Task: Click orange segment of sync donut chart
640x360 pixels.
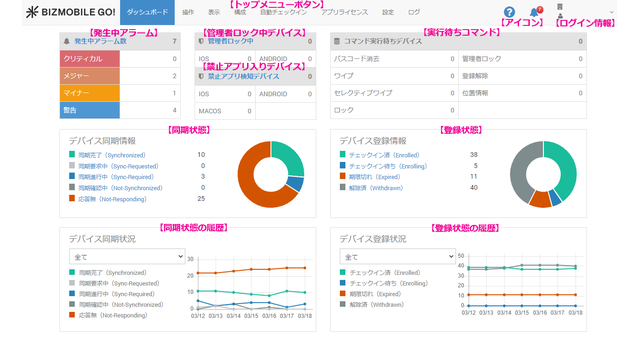Action: click(x=249, y=188)
